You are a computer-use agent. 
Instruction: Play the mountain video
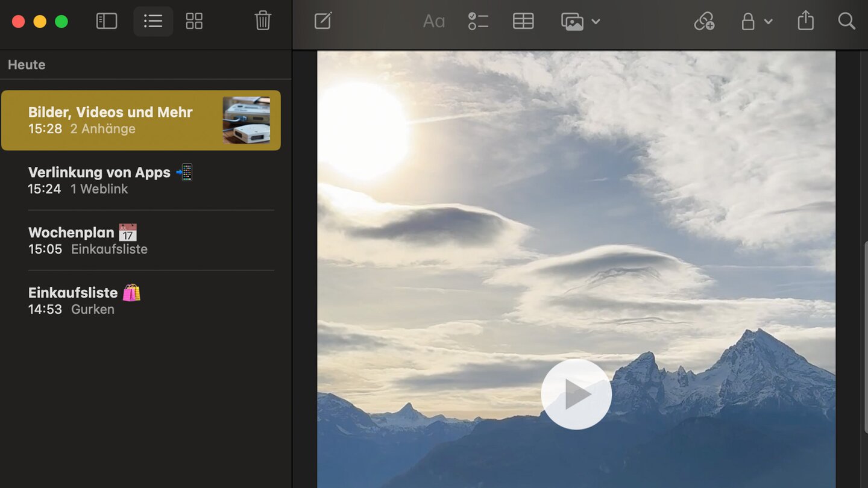(576, 395)
